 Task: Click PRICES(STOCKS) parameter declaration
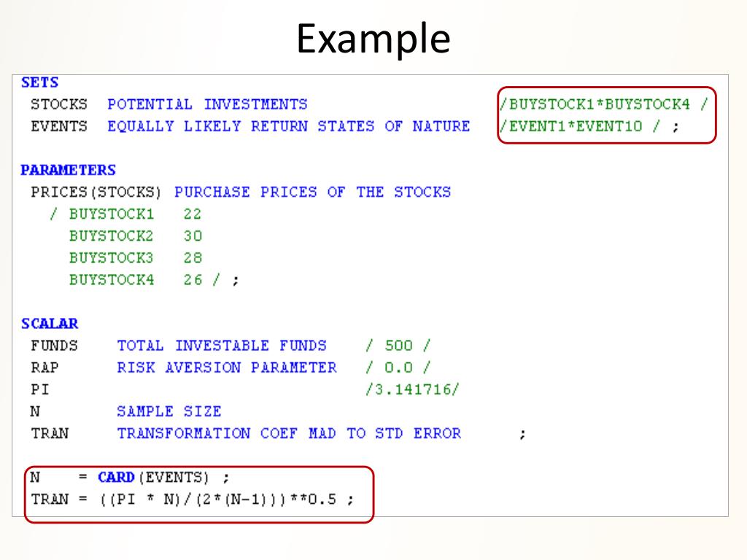96,192
